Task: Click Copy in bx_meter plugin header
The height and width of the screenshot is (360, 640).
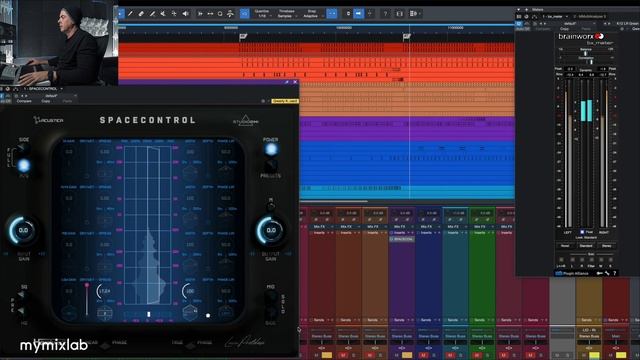Action: pyautogui.click(x=564, y=29)
